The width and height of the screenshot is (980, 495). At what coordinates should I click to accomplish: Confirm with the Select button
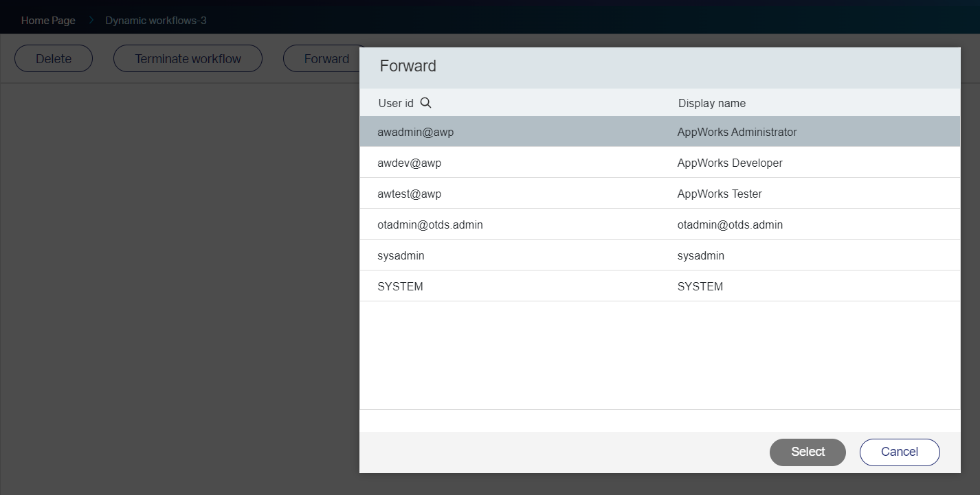pyautogui.click(x=808, y=452)
